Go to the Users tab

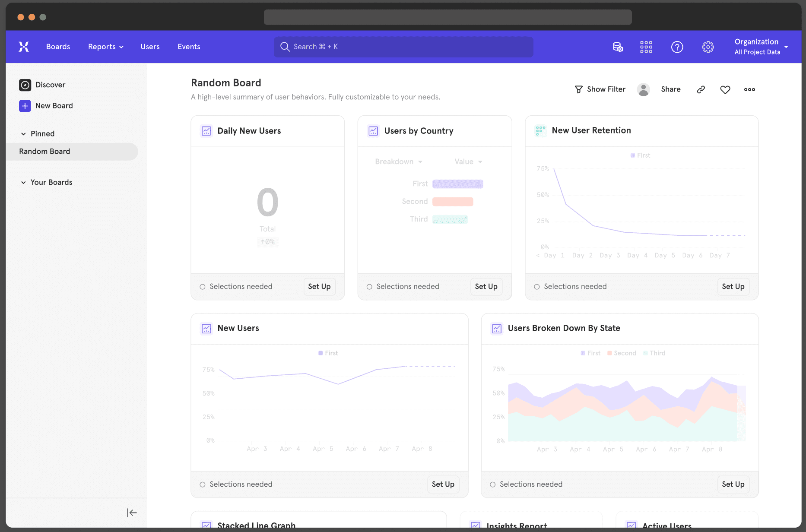coord(150,47)
